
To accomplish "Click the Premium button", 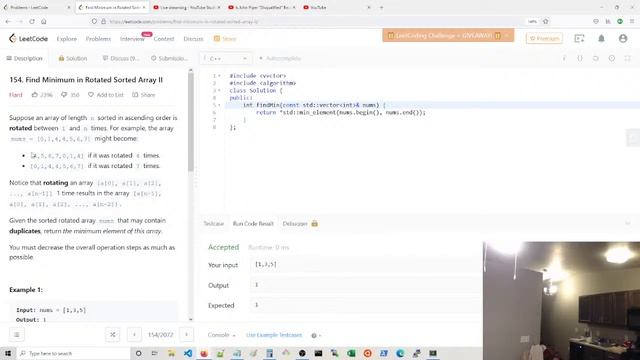I will point(544,38).
